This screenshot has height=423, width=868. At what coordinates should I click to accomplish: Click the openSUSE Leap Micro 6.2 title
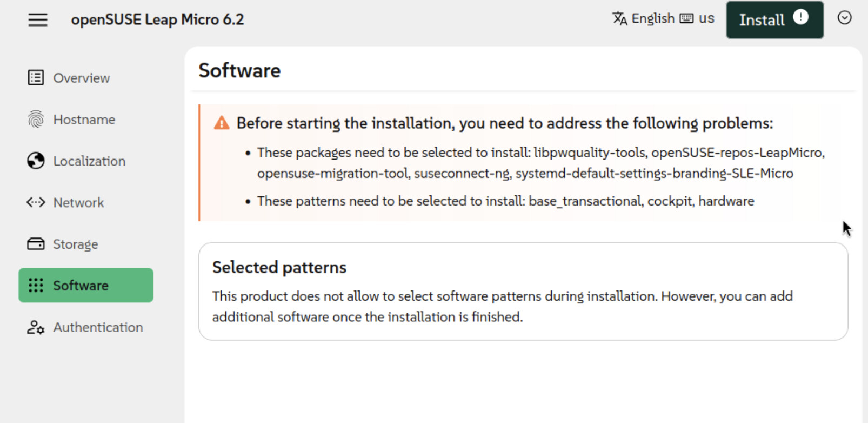click(157, 20)
